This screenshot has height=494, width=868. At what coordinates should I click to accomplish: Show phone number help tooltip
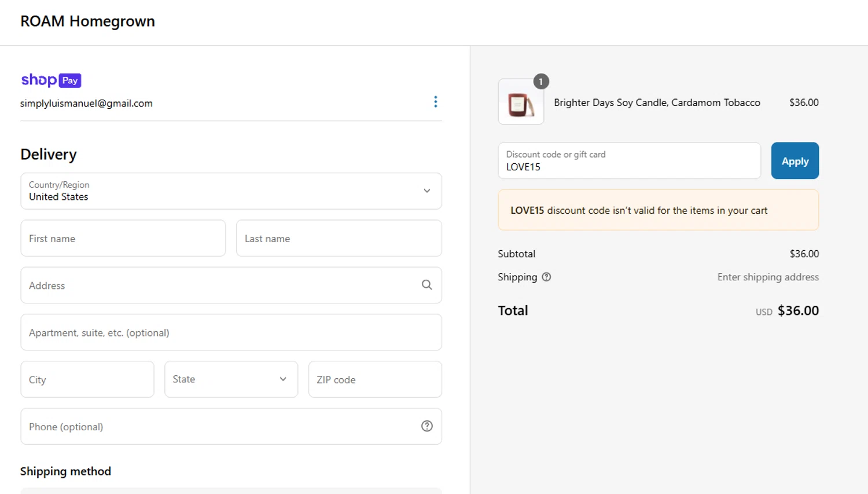coord(426,426)
